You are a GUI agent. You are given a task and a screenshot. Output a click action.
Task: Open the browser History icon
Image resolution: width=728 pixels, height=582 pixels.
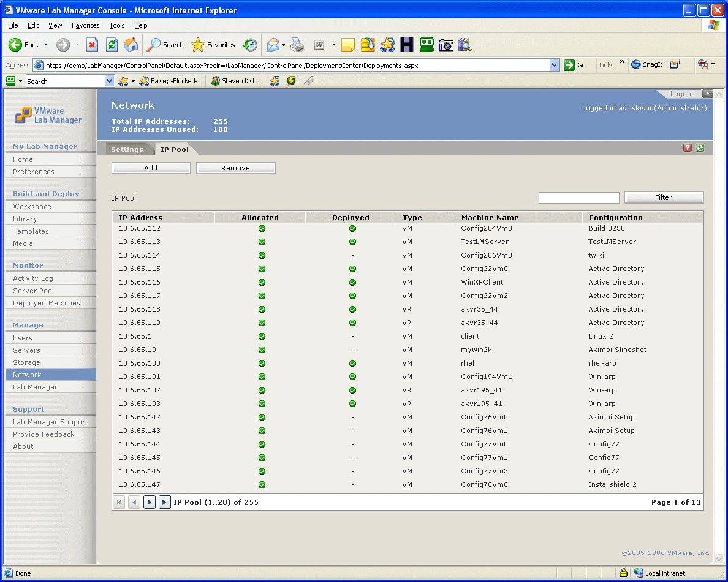pos(250,45)
